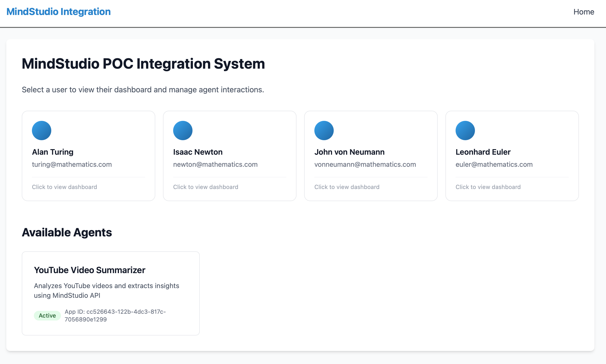Click the green Active status badge

click(x=47, y=315)
